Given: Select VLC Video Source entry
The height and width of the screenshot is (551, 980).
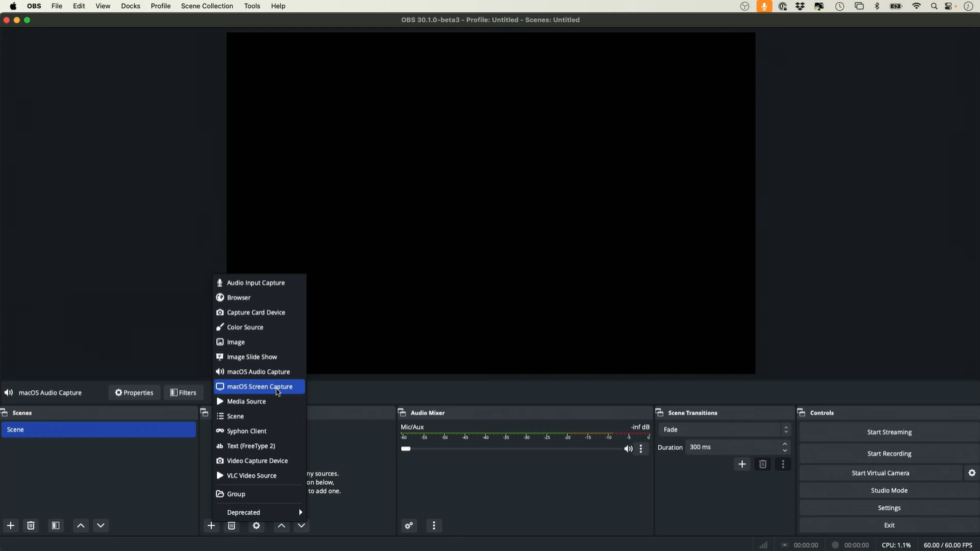Looking at the screenshot, I should point(259,476).
